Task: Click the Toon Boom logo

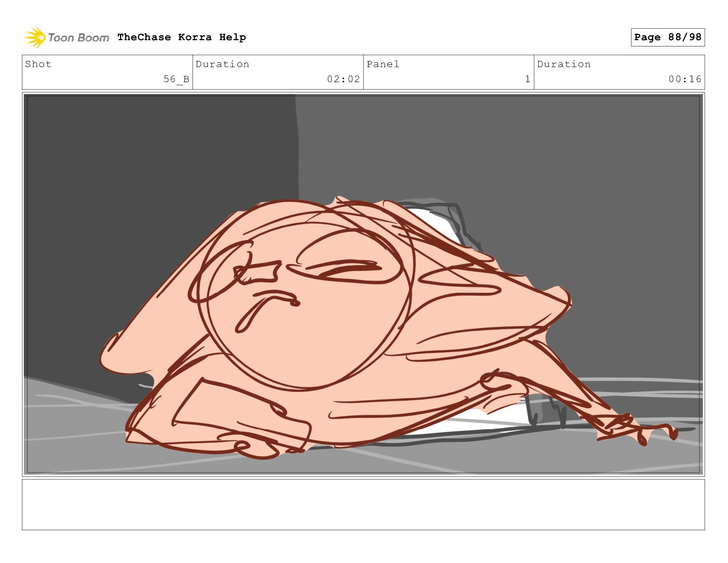Action: point(66,38)
